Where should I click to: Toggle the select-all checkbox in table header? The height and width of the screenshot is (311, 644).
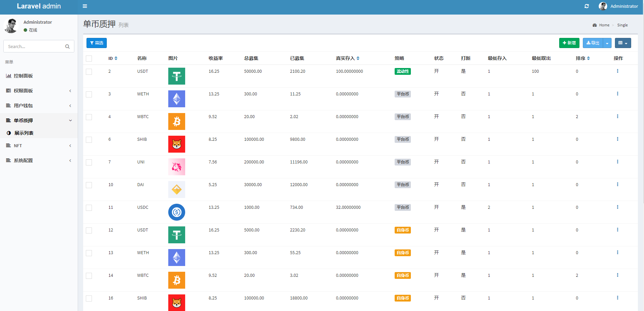pos(89,59)
